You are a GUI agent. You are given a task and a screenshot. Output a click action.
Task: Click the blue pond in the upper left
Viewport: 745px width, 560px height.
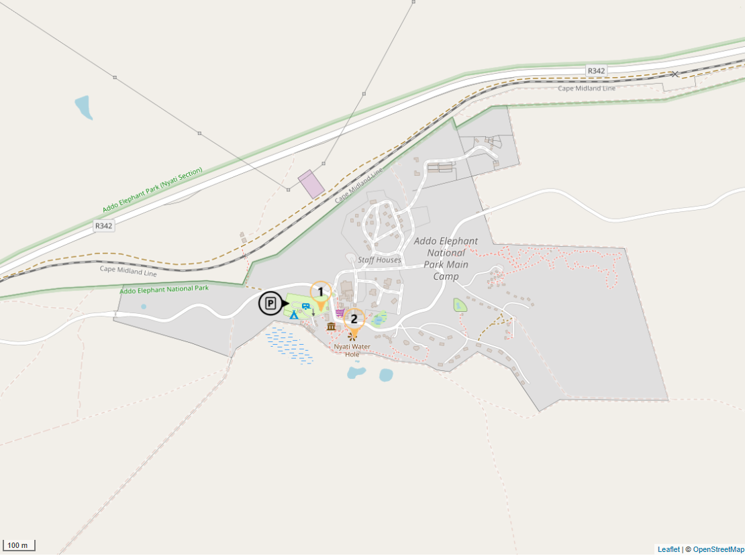(84, 108)
